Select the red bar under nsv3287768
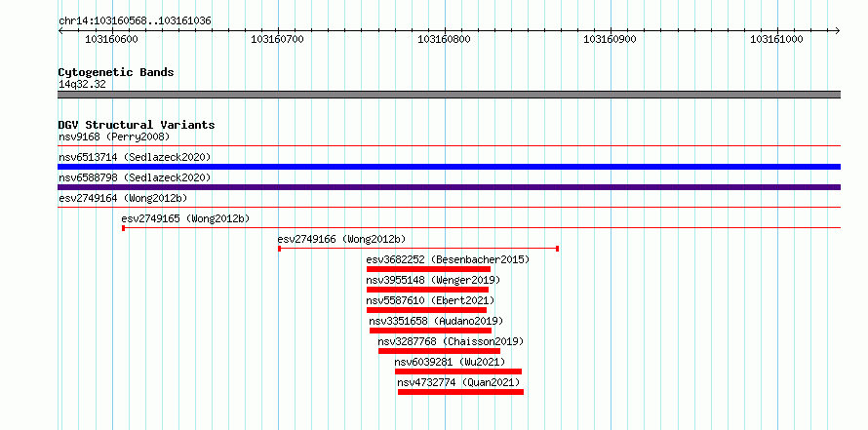The width and height of the screenshot is (868, 430). pyautogui.click(x=439, y=351)
